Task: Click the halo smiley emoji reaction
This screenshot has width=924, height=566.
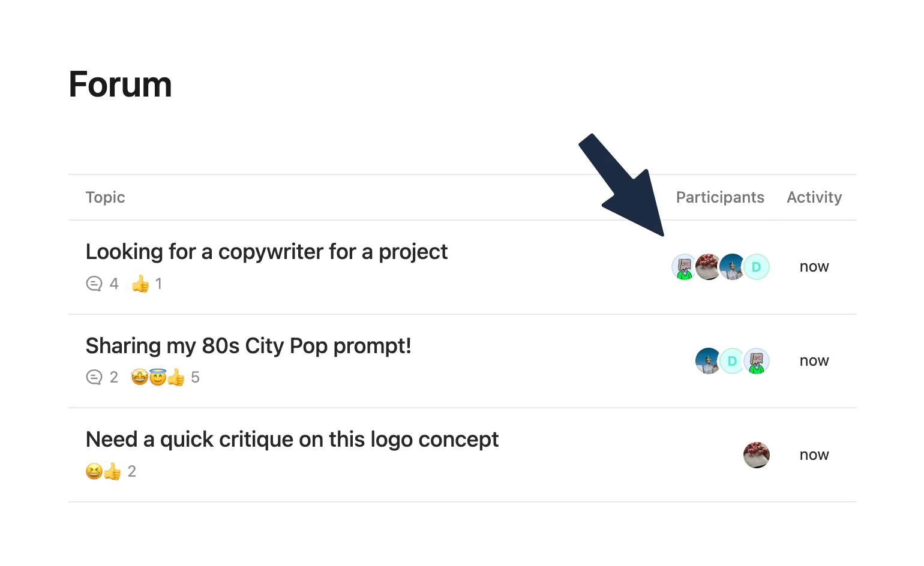Action: pyautogui.click(x=157, y=377)
